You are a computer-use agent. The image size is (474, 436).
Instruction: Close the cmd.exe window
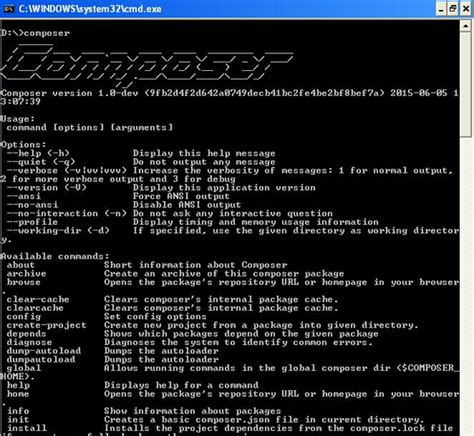[466, 9]
